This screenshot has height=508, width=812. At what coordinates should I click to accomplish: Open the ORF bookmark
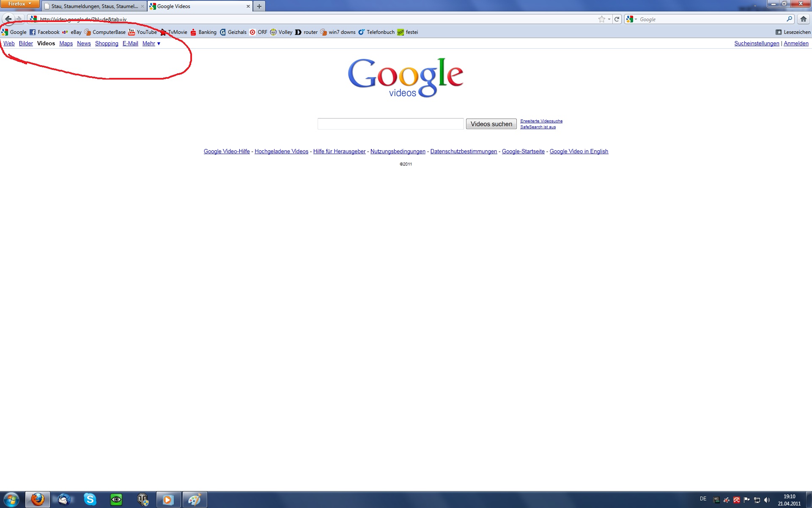258,32
